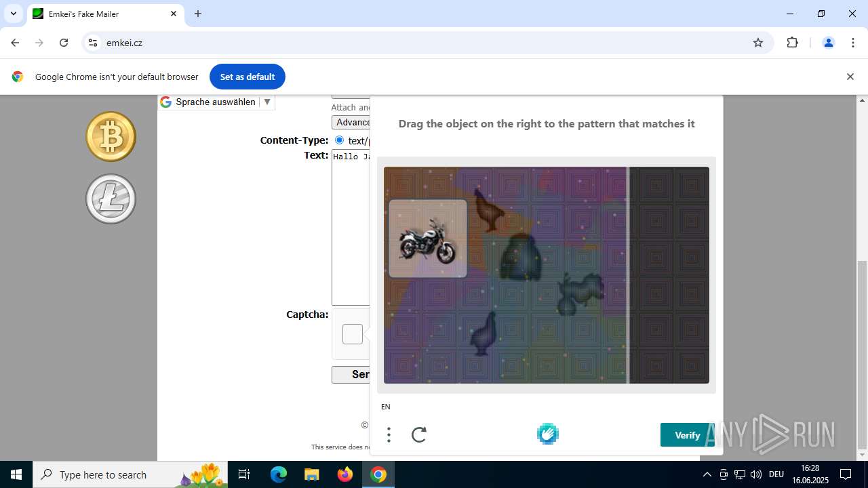Viewport: 868px width, 488px height.
Task: Click the Bitcoin coin icon
Action: (x=111, y=136)
